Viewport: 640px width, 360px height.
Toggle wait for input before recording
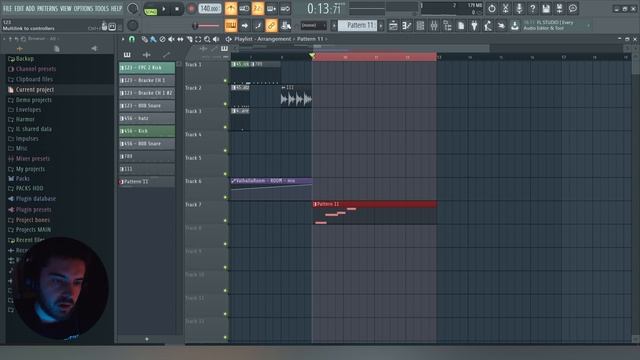244,9
